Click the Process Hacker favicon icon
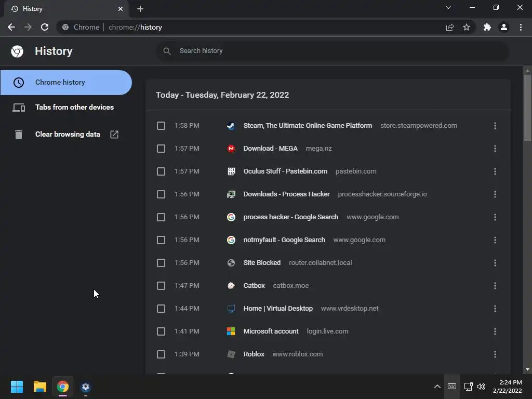Screen dimensions: 532x399 (x=231, y=194)
